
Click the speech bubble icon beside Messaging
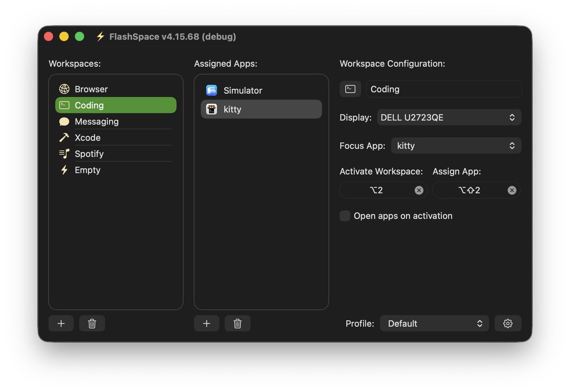coord(64,121)
